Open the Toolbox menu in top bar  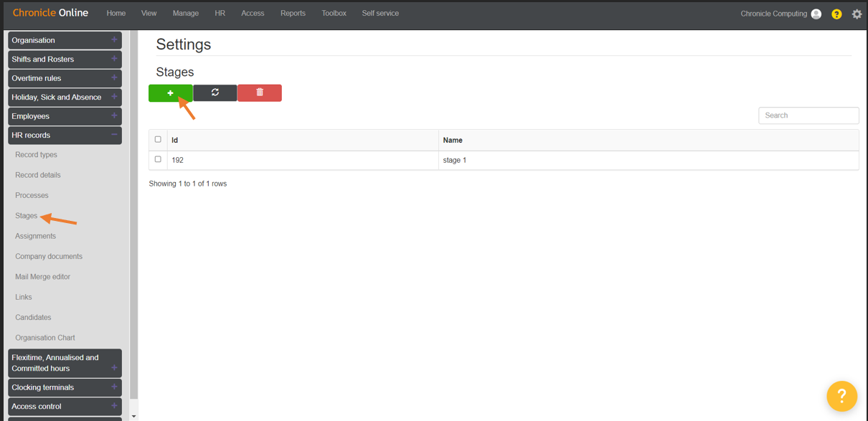334,13
